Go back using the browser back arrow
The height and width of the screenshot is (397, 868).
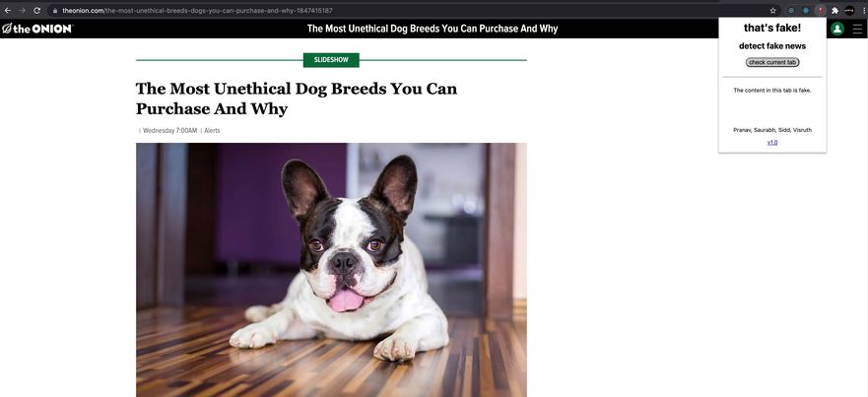(8, 11)
